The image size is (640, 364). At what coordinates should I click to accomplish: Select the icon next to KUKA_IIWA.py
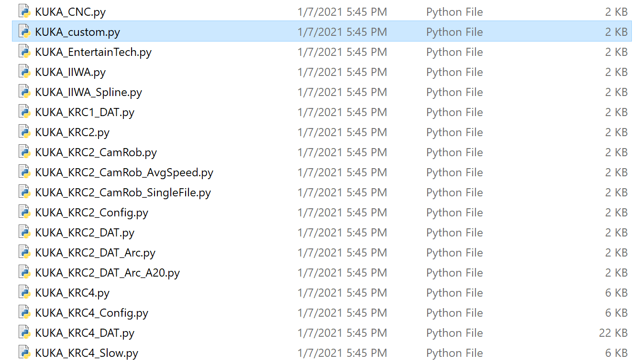coord(24,71)
